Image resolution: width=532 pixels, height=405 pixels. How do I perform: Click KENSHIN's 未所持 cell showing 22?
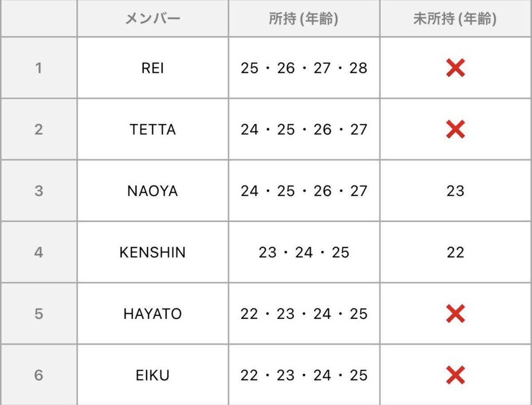click(455, 252)
